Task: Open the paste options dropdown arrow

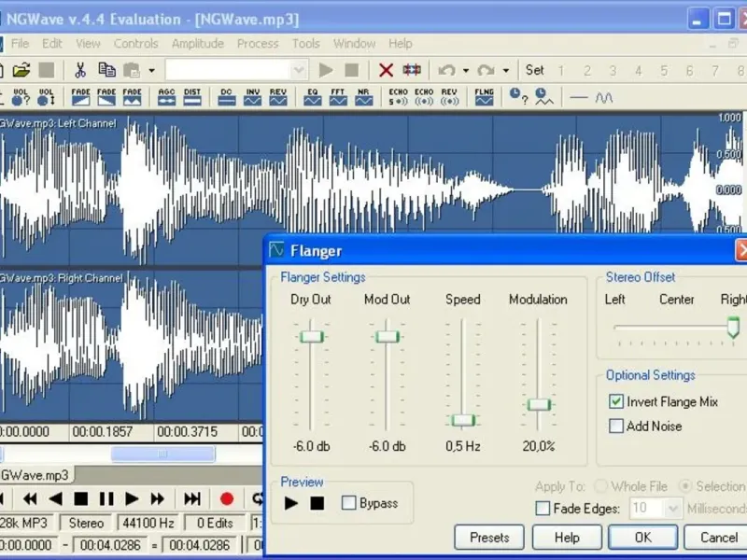Action: tap(151, 70)
